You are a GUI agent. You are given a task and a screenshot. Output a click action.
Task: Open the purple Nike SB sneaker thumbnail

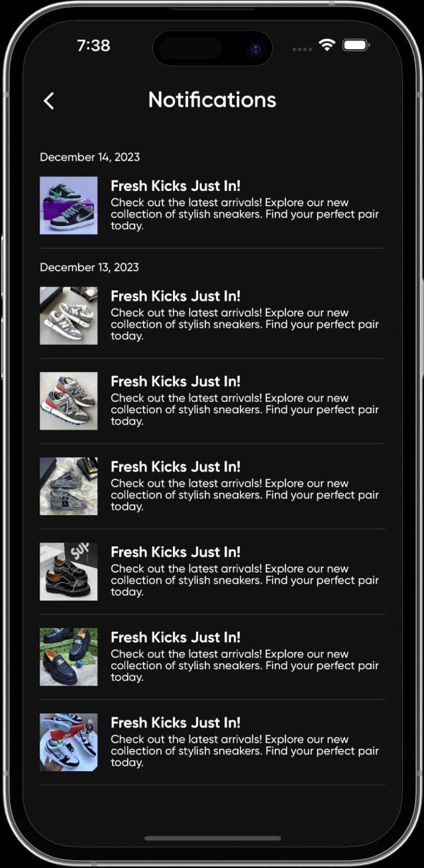click(68, 205)
